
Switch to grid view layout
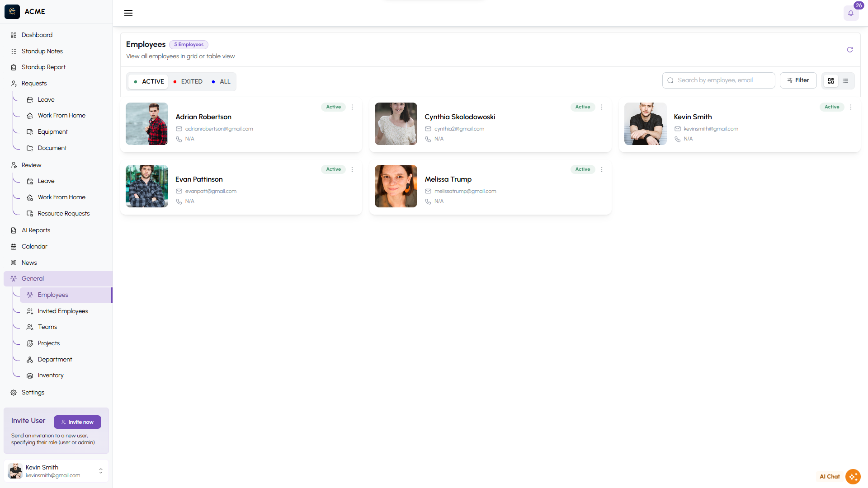(831, 81)
